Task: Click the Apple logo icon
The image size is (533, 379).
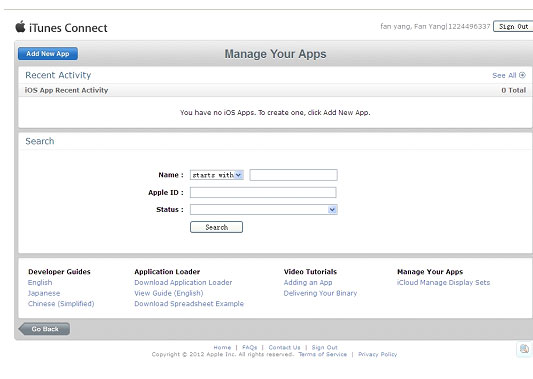Action: click(x=20, y=27)
